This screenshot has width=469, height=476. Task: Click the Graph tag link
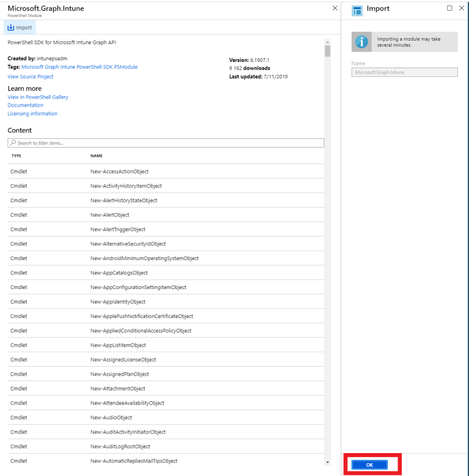click(x=51, y=67)
